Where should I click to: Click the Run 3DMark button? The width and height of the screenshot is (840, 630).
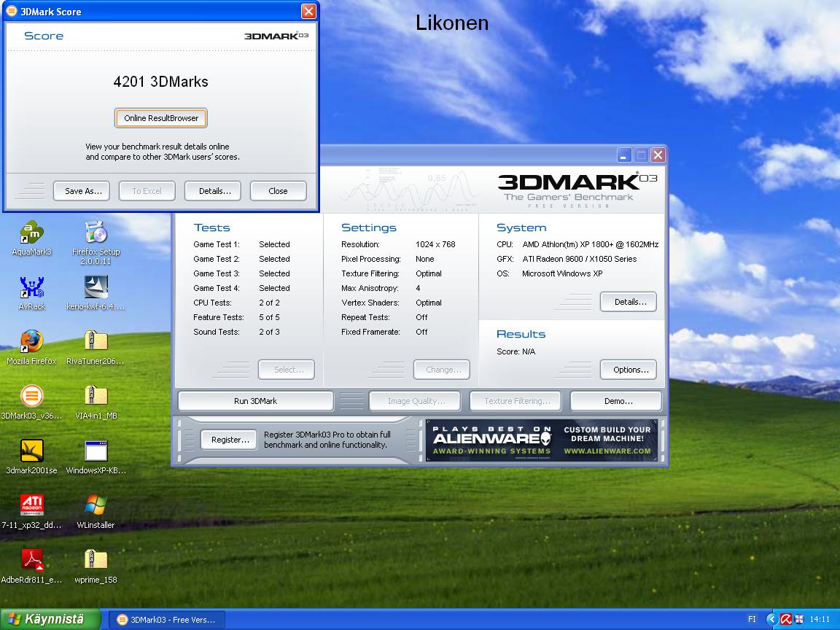(x=255, y=401)
